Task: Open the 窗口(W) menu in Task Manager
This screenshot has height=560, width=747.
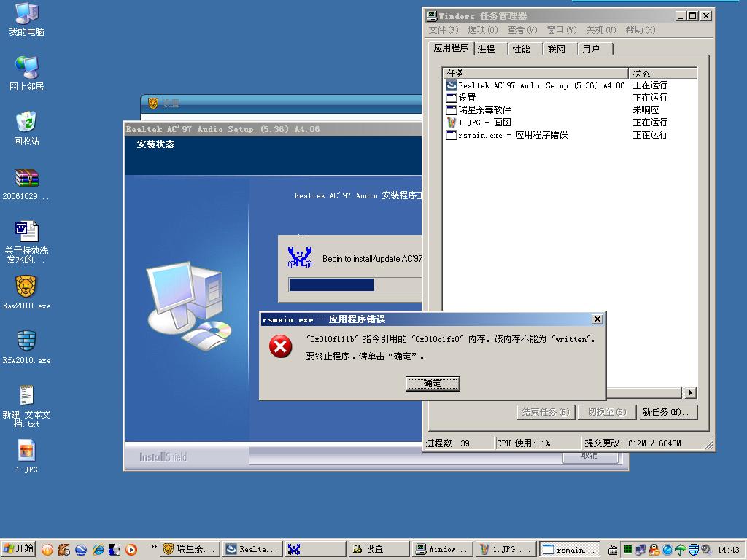Action: (561, 29)
